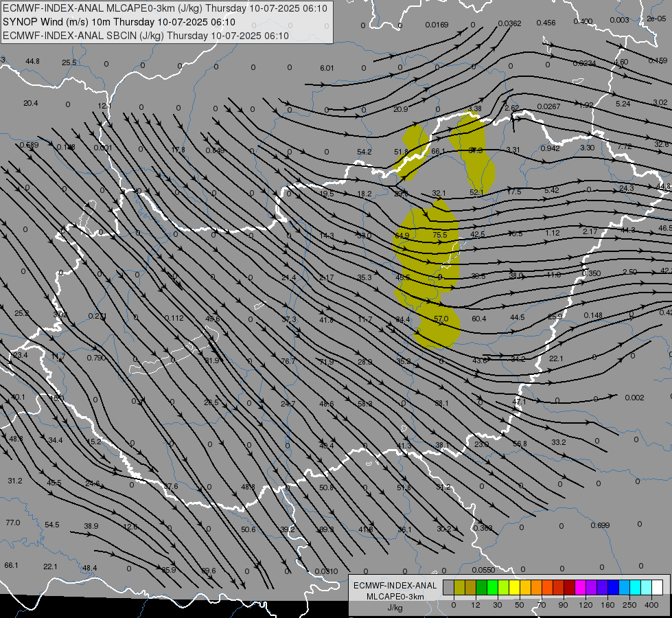The width and height of the screenshot is (672, 618).
Task: Click the 54.2 value near northern border
Action: tap(364, 152)
